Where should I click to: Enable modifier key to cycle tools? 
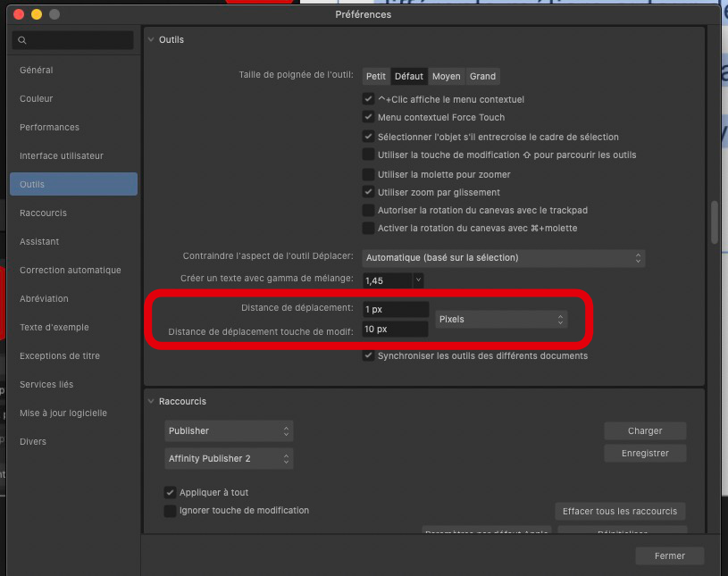click(368, 154)
